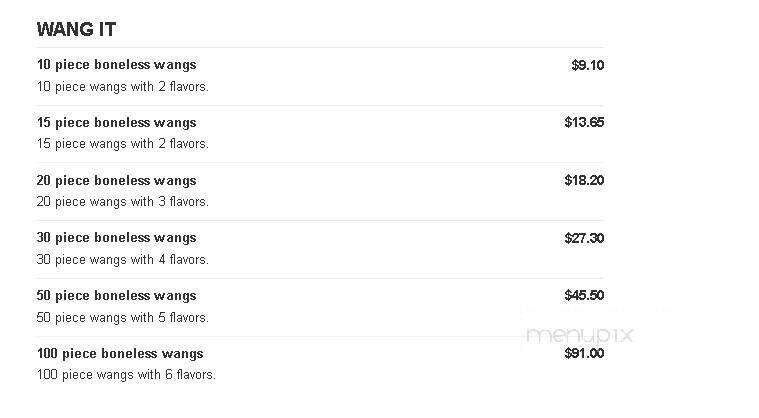Click the '10 piece wangs with 2 flavors' description
The image size is (759, 418).
coord(123,87)
